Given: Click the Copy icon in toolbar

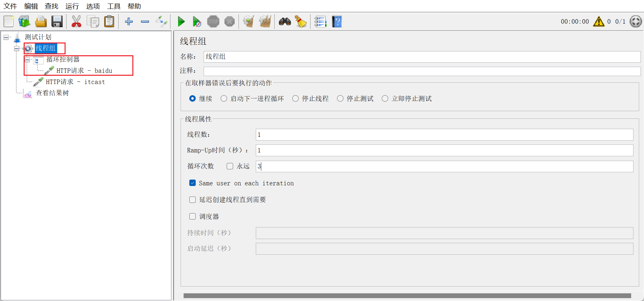Looking at the screenshot, I should (x=93, y=21).
